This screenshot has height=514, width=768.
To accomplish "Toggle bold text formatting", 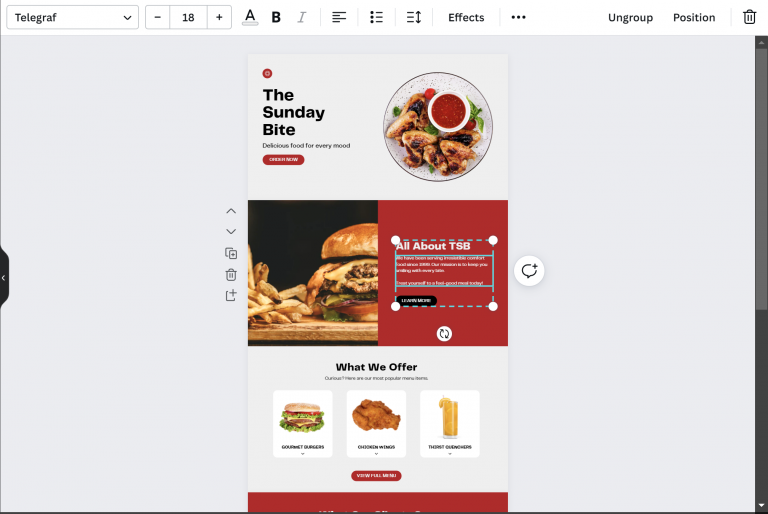I will point(276,18).
